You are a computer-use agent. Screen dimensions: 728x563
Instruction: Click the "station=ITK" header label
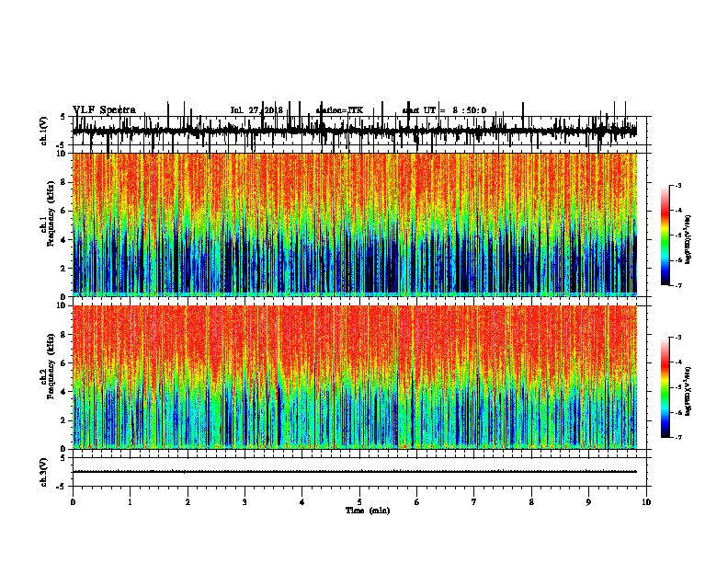coord(339,110)
